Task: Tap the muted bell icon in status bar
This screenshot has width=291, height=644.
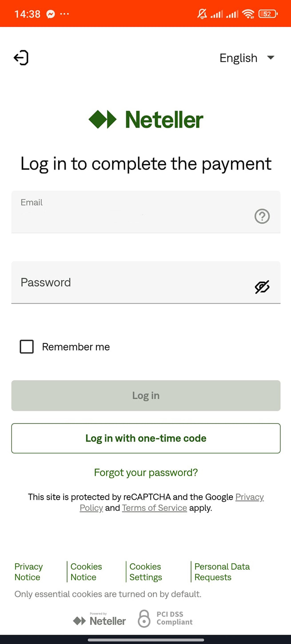Action: (x=202, y=14)
